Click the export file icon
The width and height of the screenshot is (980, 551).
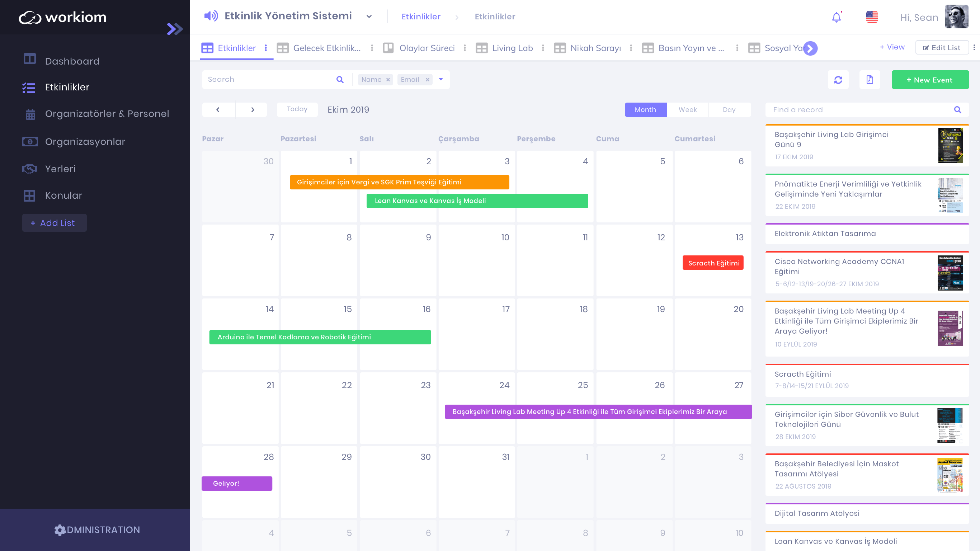[870, 80]
